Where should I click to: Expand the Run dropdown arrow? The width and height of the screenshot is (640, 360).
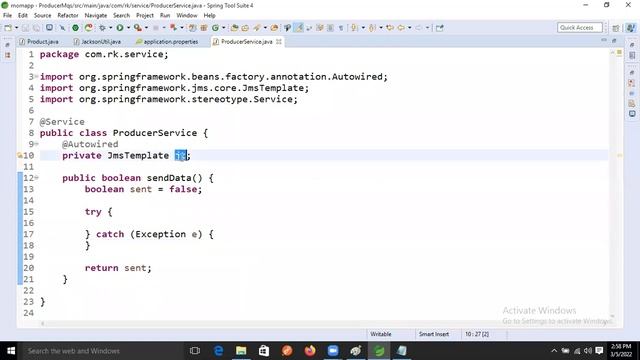pos(128,28)
